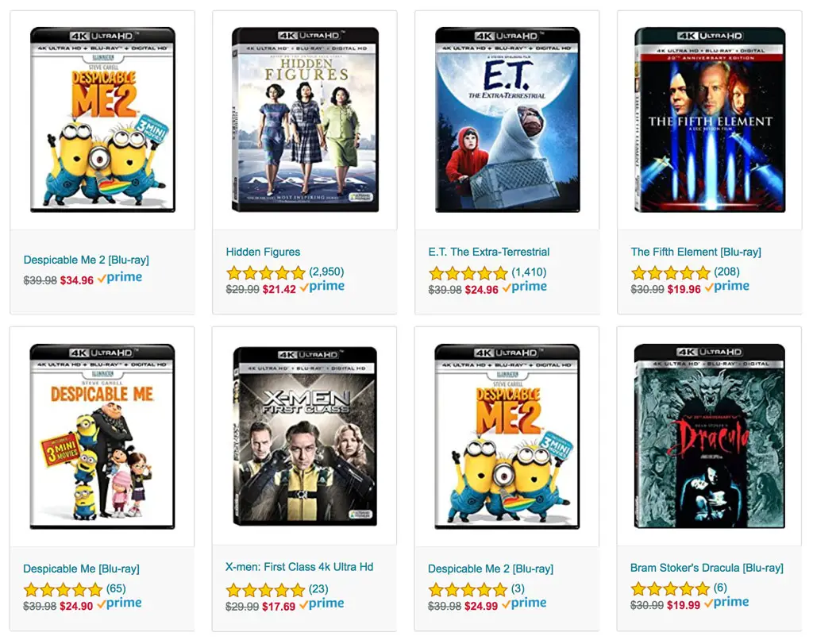Open the Hidden Figures cover image
813x644 pixels.
(305, 120)
